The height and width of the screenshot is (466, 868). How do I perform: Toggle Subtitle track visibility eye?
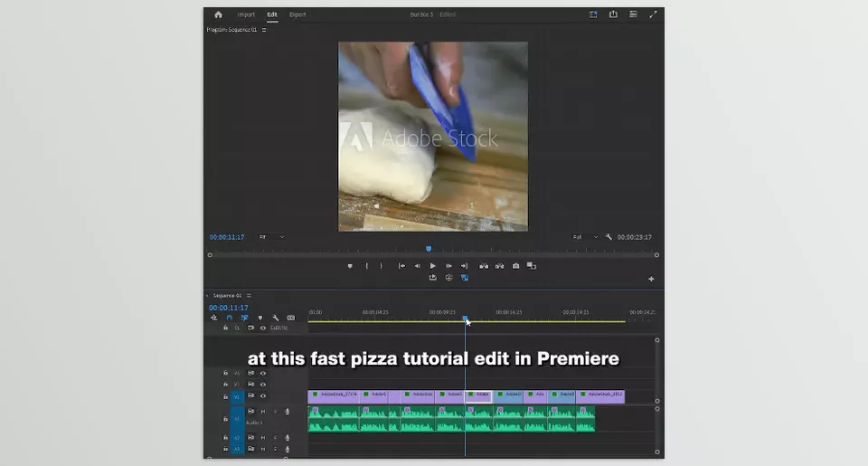pyautogui.click(x=263, y=328)
